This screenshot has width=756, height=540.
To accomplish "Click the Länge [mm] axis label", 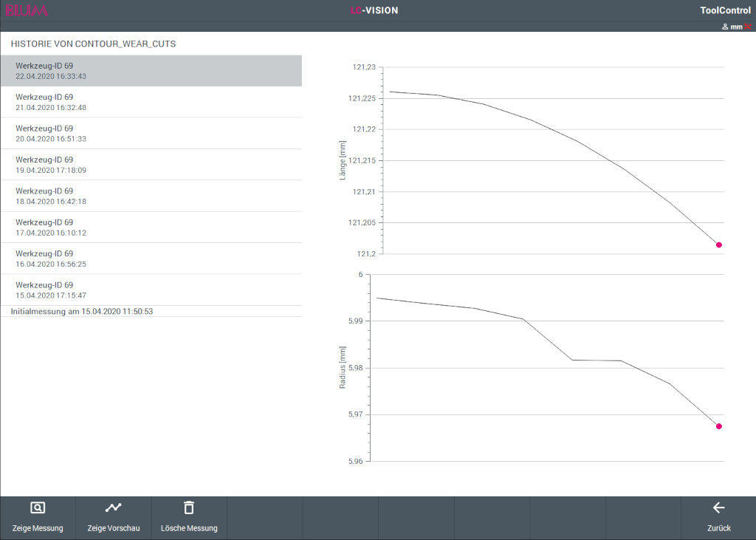I will pyautogui.click(x=343, y=161).
